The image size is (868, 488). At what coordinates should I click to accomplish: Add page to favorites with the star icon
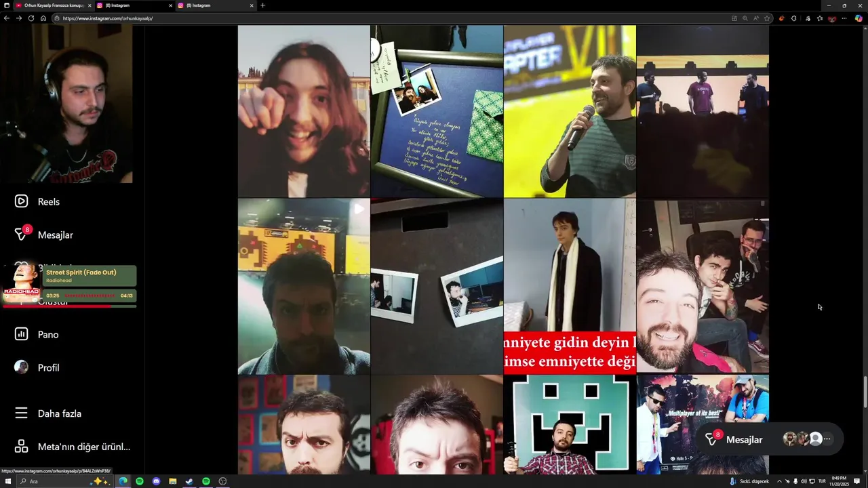767,18
